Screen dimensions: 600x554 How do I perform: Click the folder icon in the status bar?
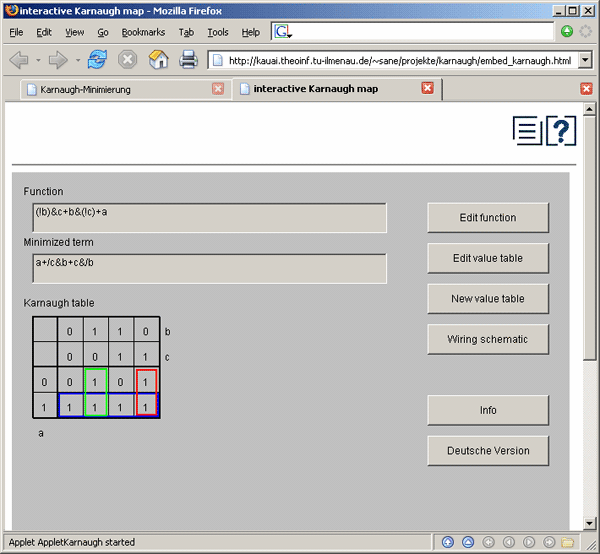point(567,542)
